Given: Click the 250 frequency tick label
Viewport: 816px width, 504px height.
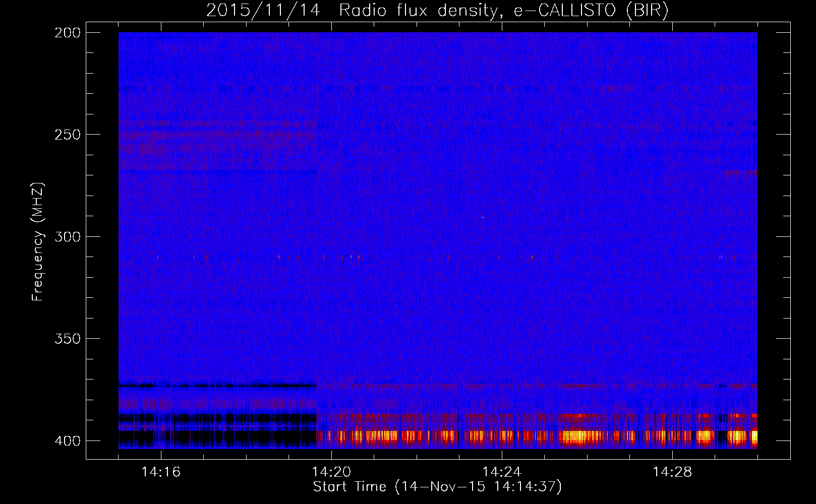Looking at the screenshot, I should (68, 135).
